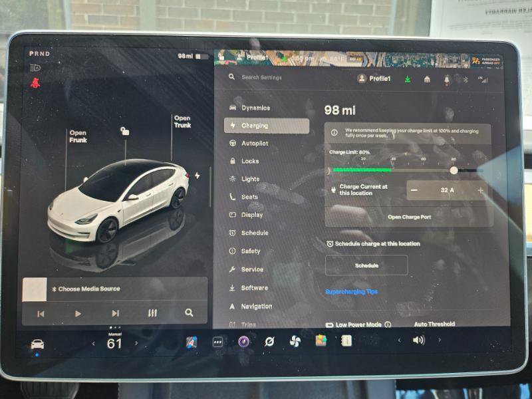Increase charge current with plus button
The width and height of the screenshot is (532, 399).
[x=481, y=191]
